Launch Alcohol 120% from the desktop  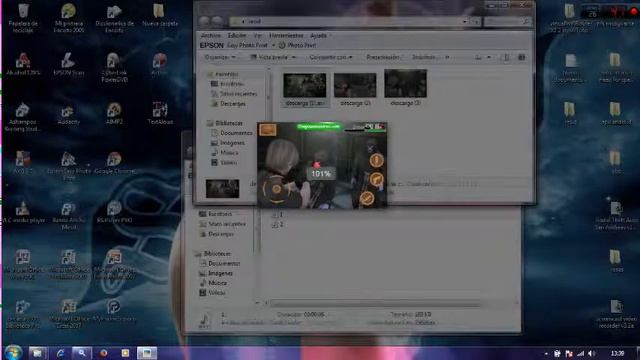[x=23, y=64]
